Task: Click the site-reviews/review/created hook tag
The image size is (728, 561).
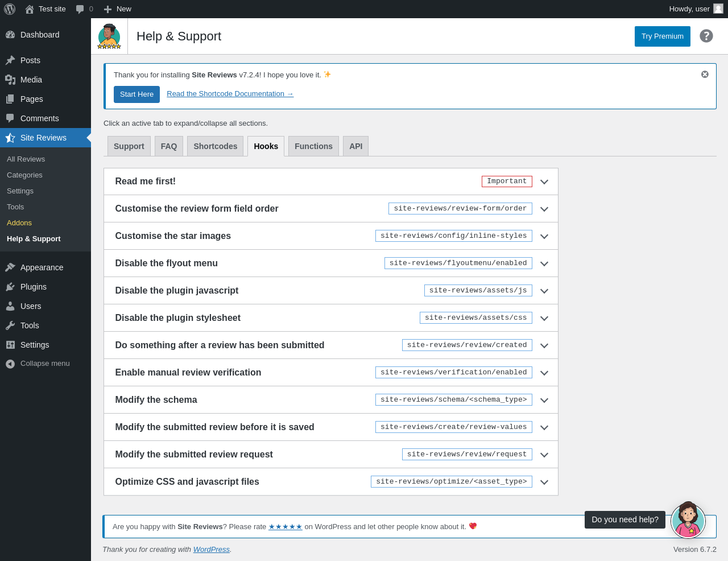Action: pos(467,345)
